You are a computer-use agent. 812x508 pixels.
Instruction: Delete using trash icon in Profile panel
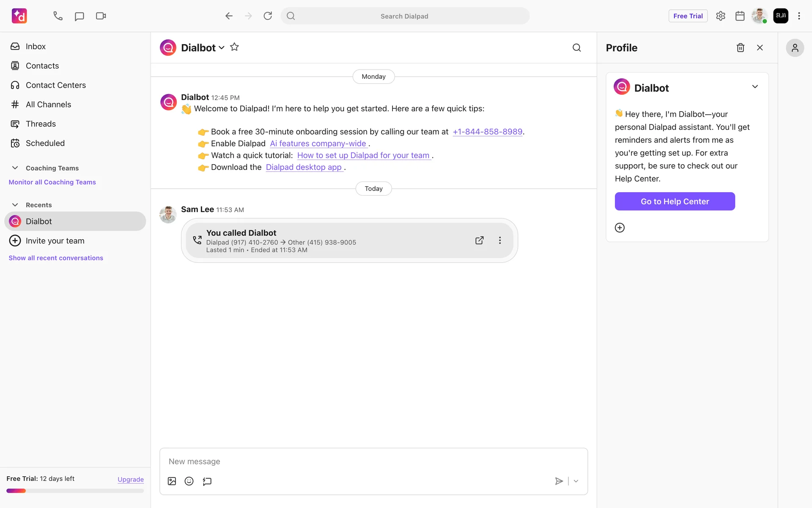pyautogui.click(x=740, y=47)
